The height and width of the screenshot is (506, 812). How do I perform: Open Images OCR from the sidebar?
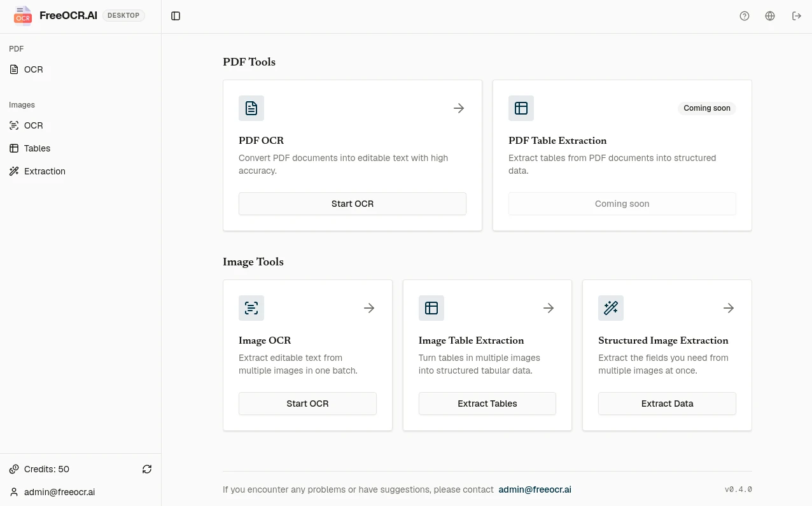(x=80, y=125)
